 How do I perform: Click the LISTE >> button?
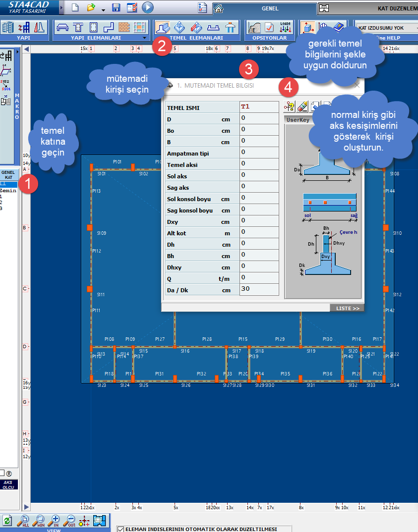[347, 308]
